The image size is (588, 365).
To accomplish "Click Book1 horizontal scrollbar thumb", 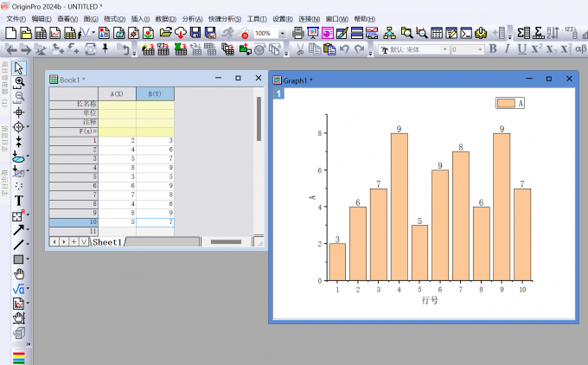I will pyautogui.click(x=226, y=242).
